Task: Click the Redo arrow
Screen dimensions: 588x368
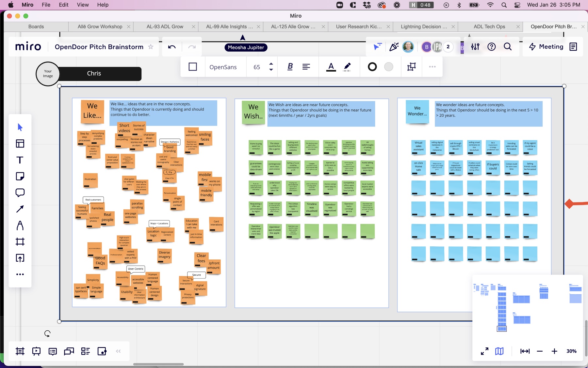Action: pyautogui.click(x=192, y=47)
